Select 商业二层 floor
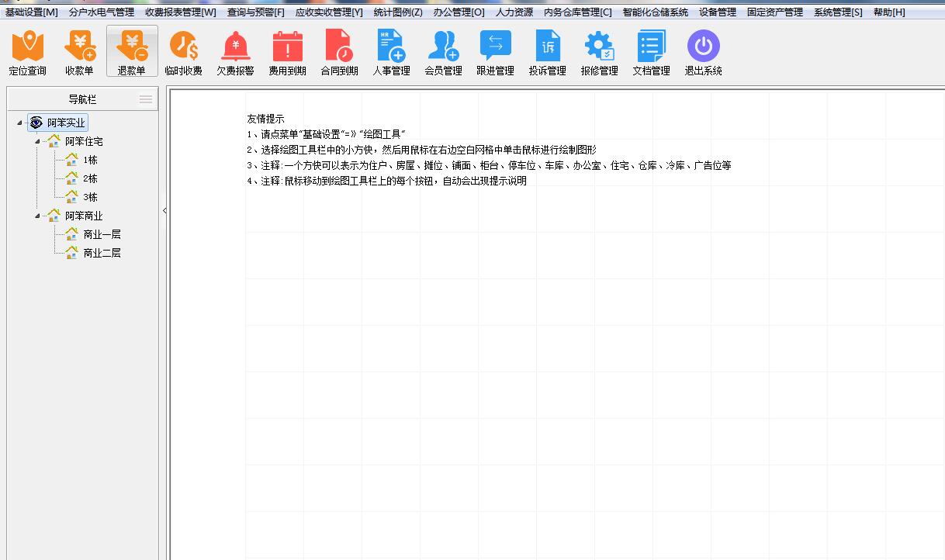Screen dimensions: 945x560 point(102,253)
